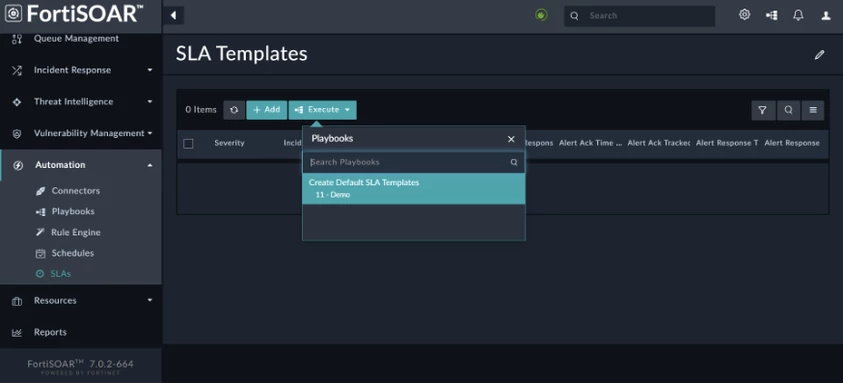Click the FortiSOAR 7.0.2-664 version label
843x384 pixels.
(x=81, y=364)
